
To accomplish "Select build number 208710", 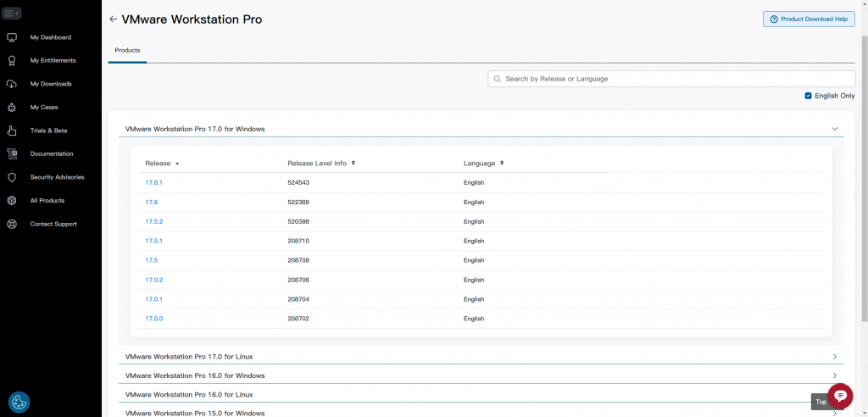I will [x=298, y=241].
